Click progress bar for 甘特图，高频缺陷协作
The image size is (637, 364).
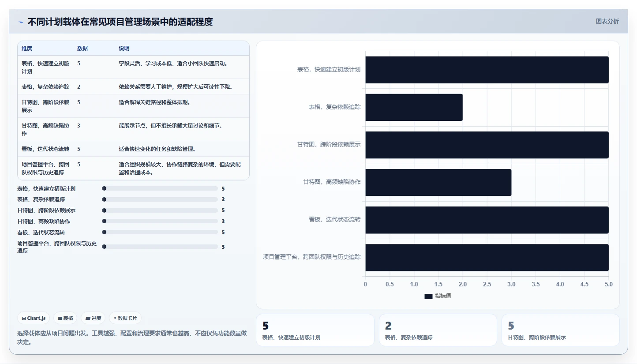coord(160,221)
